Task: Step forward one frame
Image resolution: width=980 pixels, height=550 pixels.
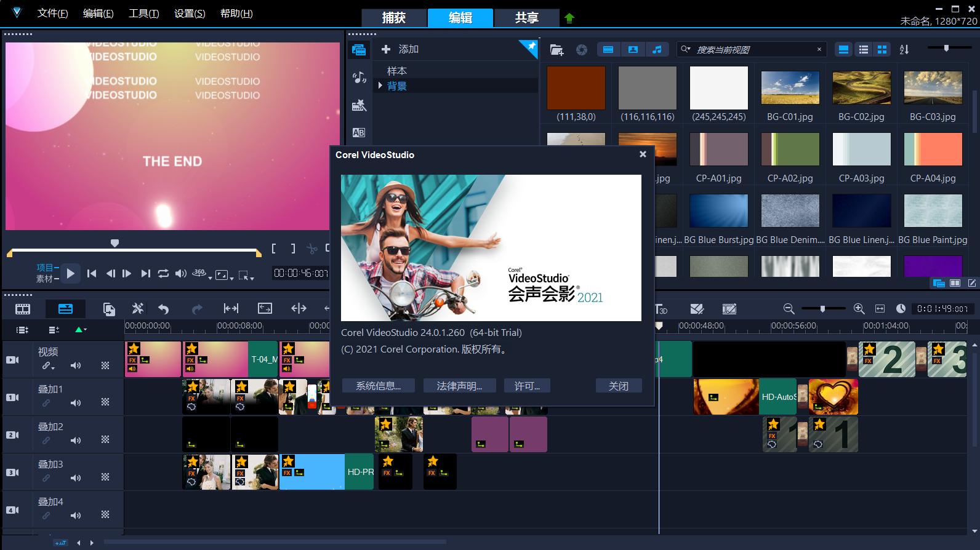Action: point(127,274)
